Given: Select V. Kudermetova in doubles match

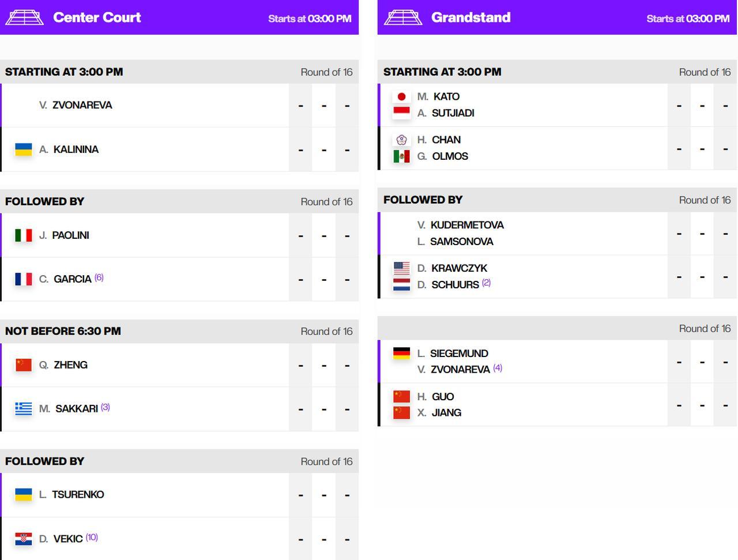Looking at the screenshot, I should coord(461,225).
